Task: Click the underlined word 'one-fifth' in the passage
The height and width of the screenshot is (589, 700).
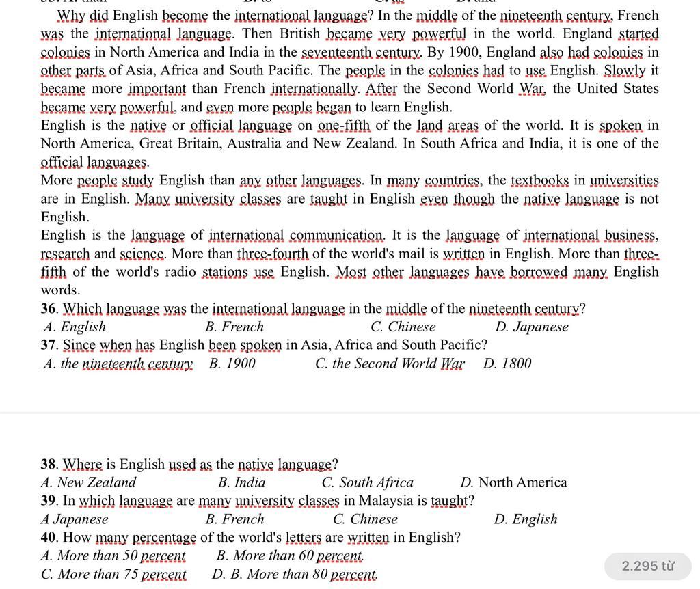Action: [x=344, y=126]
